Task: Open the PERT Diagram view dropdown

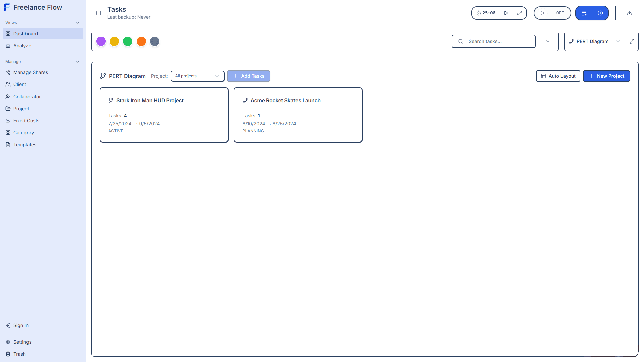Action: coord(594,41)
